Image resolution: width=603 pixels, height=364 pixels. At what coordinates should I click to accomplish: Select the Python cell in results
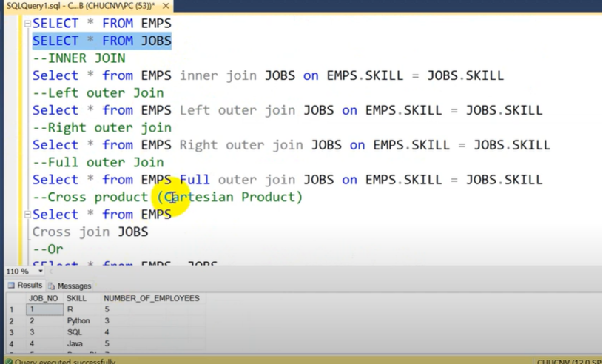pos(78,321)
